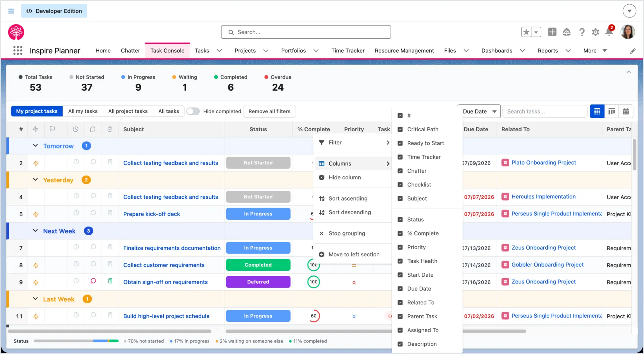The image size is (644, 354).
Task: Click the Checklist column header icon
Action: (x=110, y=129)
